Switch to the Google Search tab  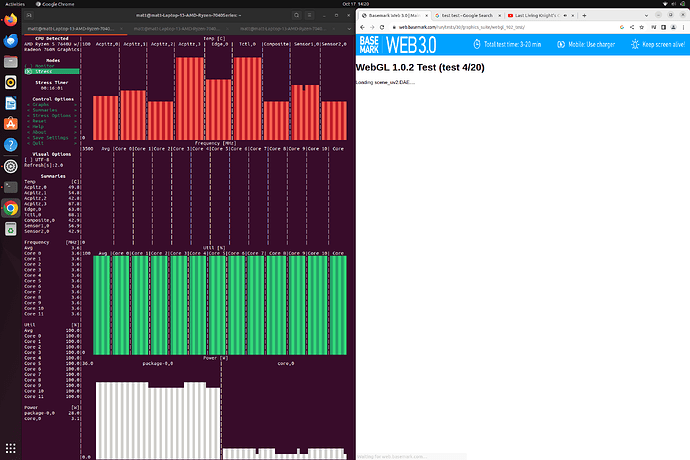pos(467,15)
